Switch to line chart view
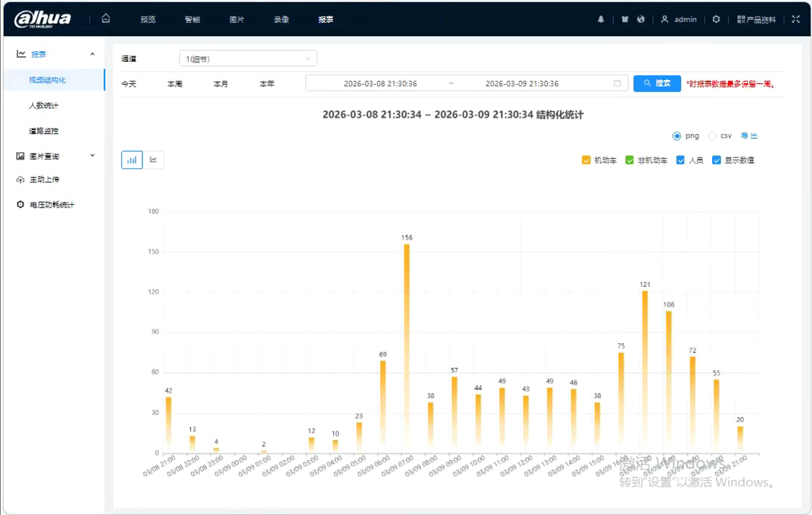Image resolution: width=812 pixels, height=515 pixels. tap(153, 160)
